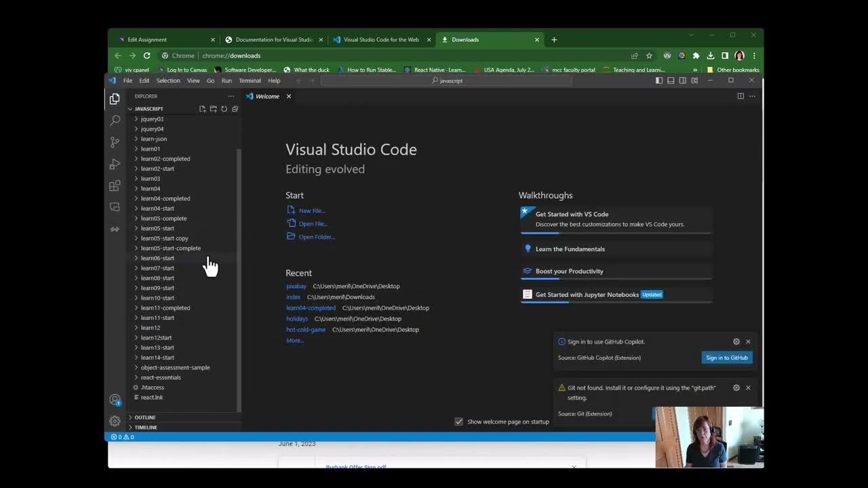Image resolution: width=868 pixels, height=488 pixels.
Task: Open editor more actions ellipsis
Action: (x=752, y=96)
